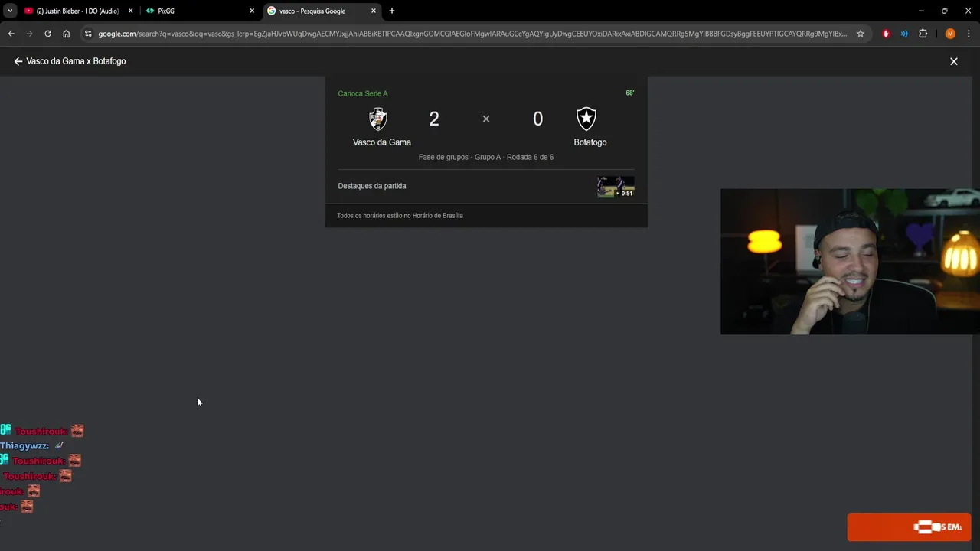
Task: Bookmark this page with the star
Action: tap(861, 34)
